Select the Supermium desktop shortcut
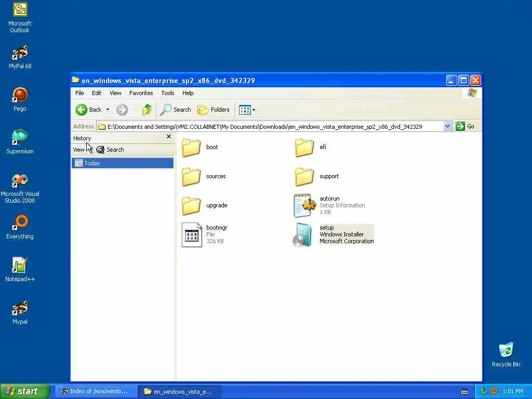The width and height of the screenshot is (532, 399). (20, 142)
